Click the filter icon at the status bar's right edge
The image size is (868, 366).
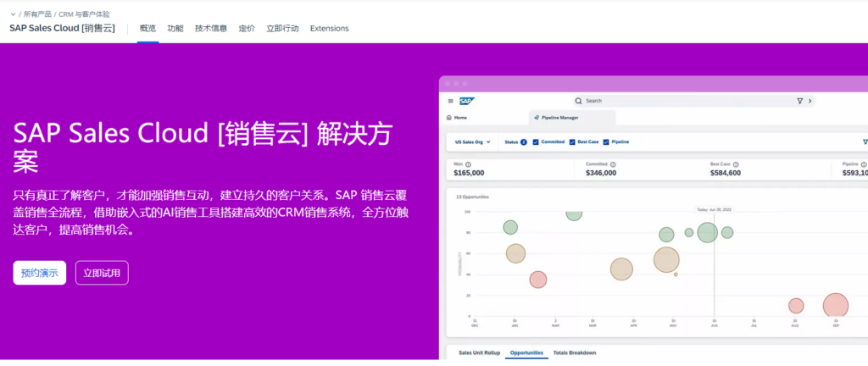[865, 142]
